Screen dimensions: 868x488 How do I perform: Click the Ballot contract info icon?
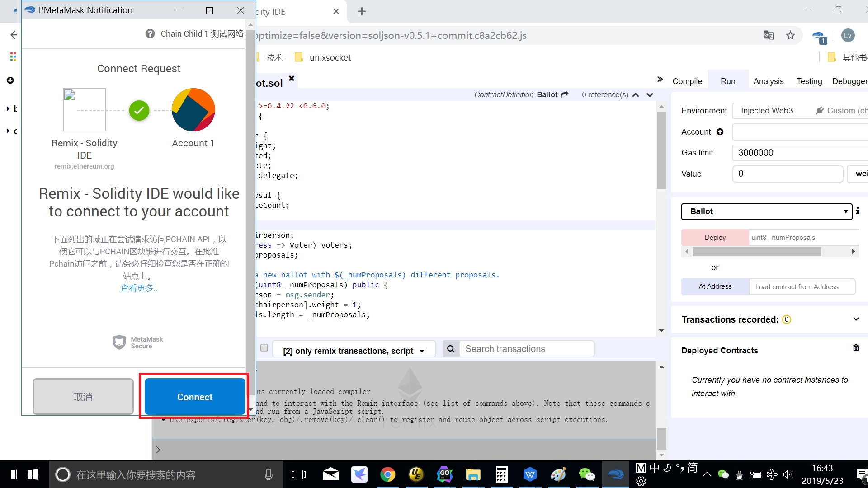click(858, 211)
